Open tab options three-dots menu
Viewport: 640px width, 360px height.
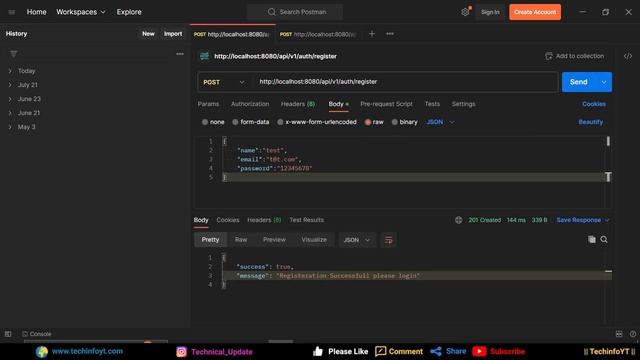390,34
